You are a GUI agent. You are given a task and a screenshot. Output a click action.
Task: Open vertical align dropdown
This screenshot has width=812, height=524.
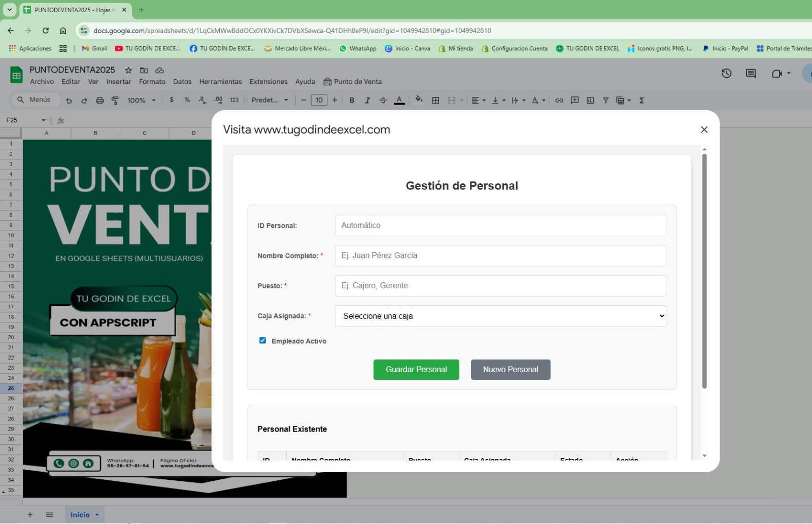point(498,101)
